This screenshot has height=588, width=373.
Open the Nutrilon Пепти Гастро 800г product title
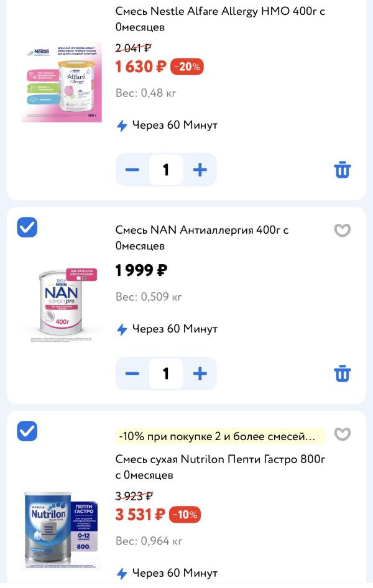click(x=220, y=467)
